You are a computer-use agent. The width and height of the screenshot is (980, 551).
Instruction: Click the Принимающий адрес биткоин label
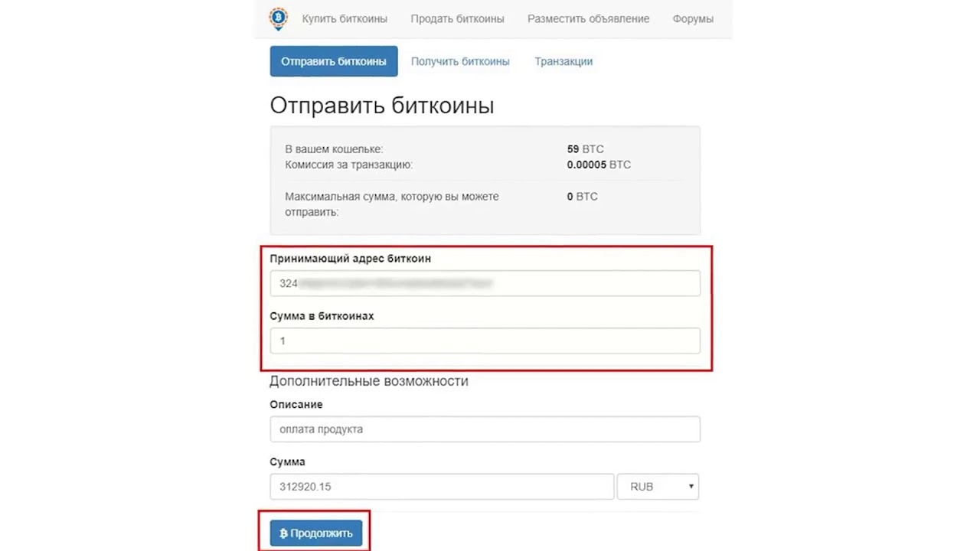tap(350, 259)
